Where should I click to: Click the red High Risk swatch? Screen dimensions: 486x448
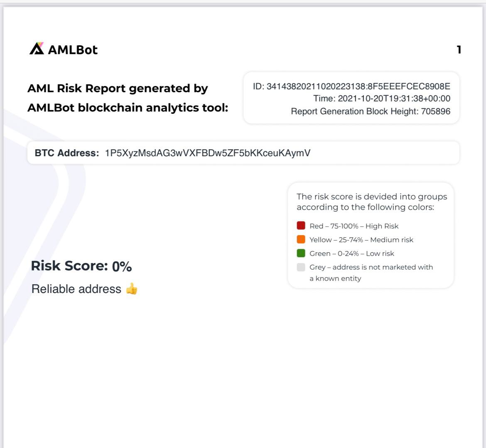[301, 226]
